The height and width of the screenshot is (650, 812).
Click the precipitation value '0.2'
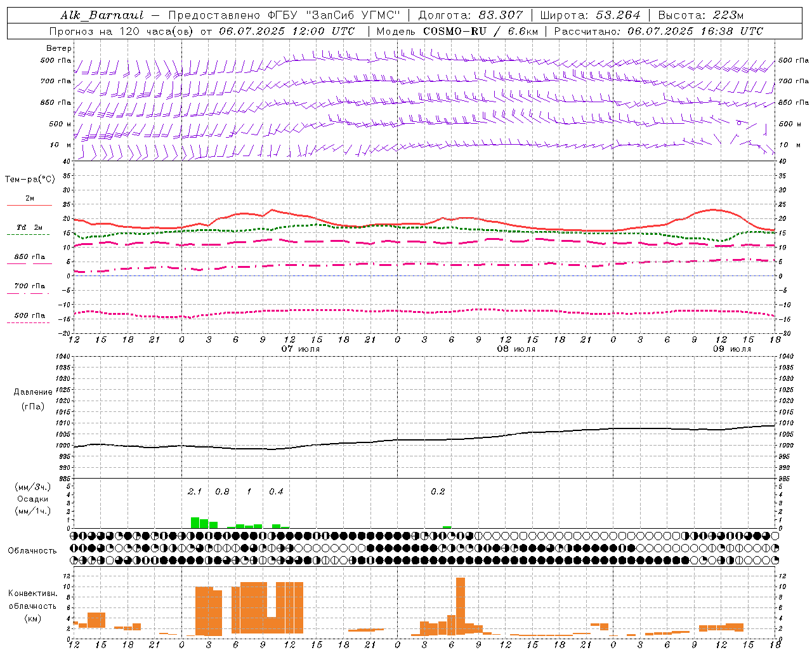[x=438, y=492]
